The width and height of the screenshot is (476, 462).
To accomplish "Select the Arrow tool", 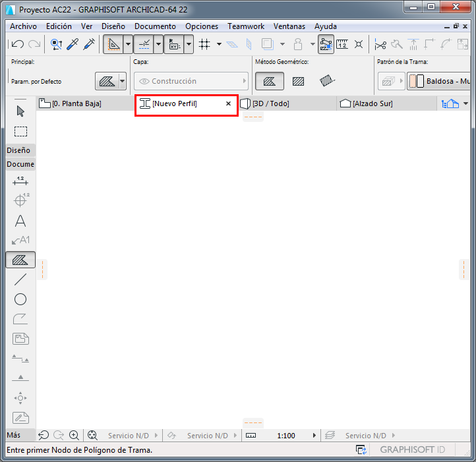I will pyautogui.click(x=20, y=111).
